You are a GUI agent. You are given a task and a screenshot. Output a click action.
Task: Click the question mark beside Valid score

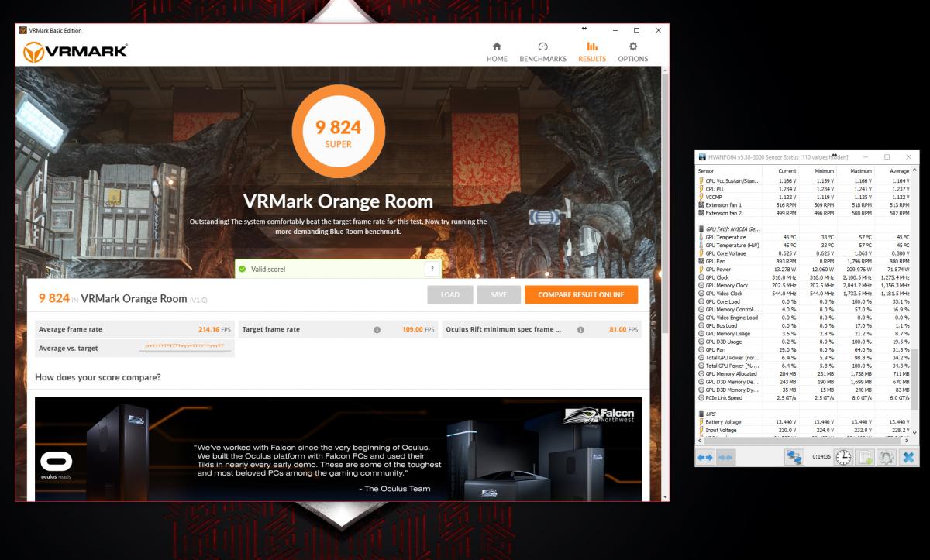432,269
